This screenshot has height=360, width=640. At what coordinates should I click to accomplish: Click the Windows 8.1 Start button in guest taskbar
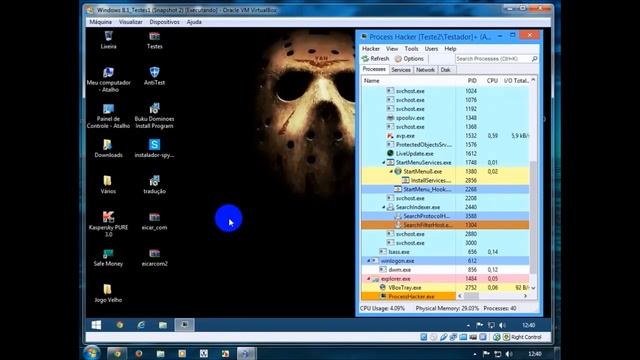coord(96,325)
